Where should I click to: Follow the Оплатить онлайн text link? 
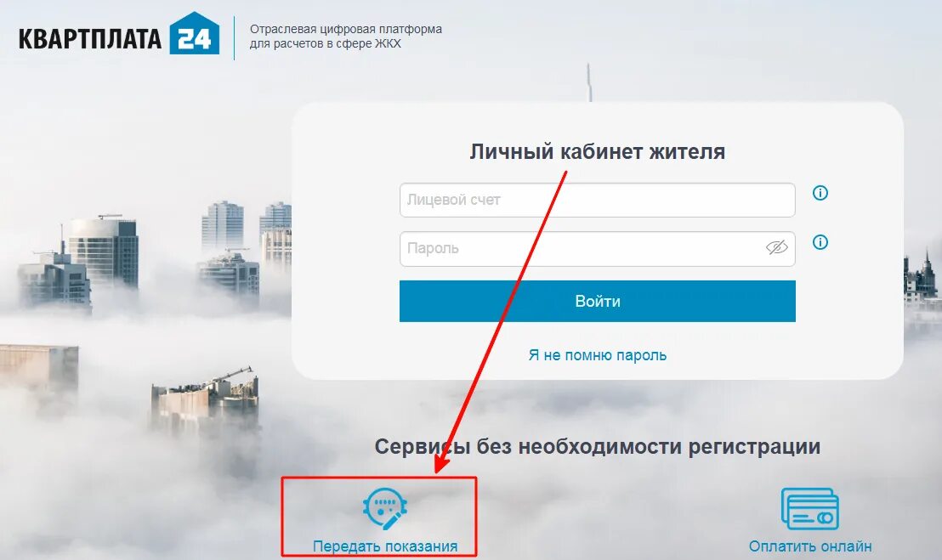810,546
